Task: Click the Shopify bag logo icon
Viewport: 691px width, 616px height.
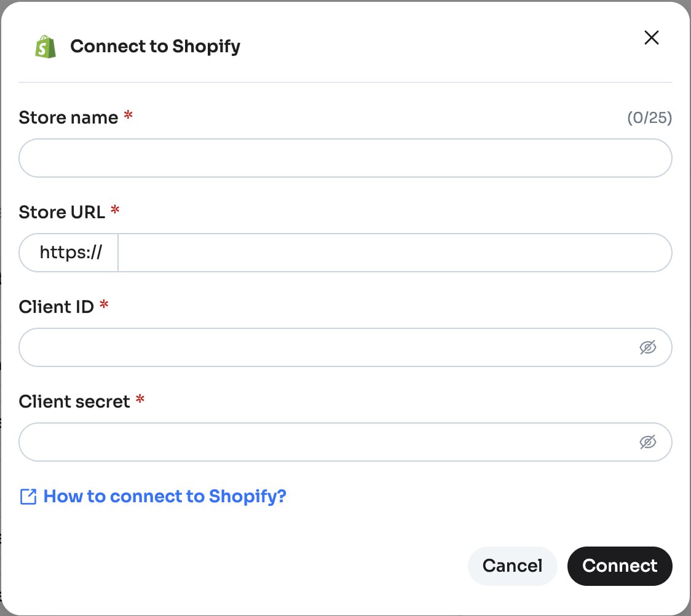Action: pyautogui.click(x=45, y=47)
